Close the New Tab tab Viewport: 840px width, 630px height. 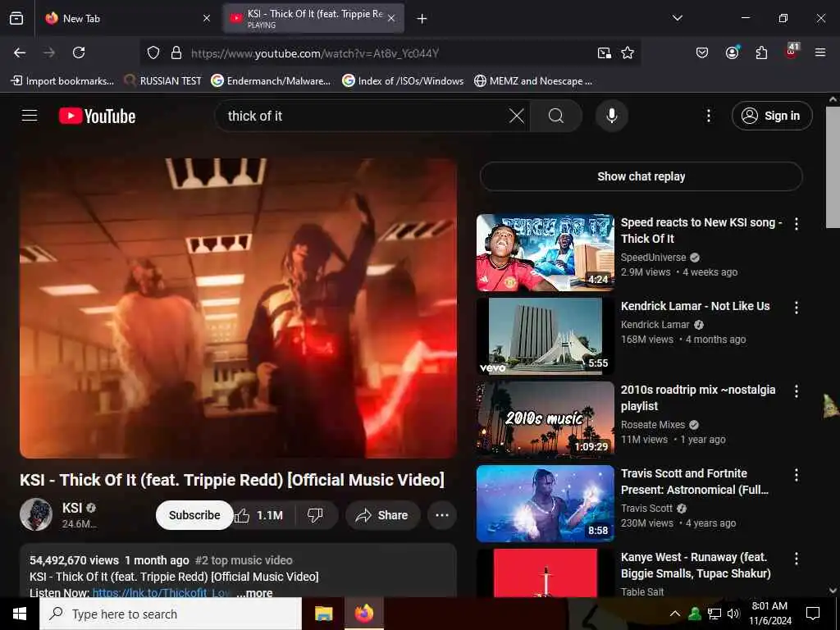point(207,18)
